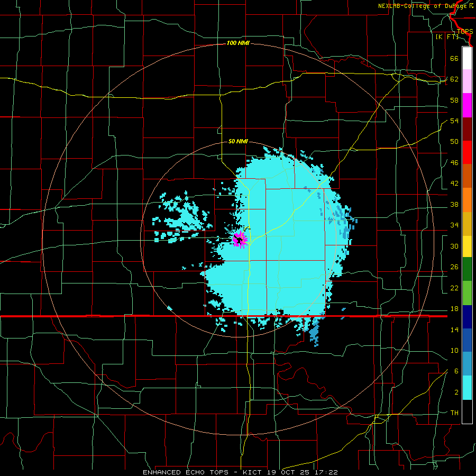Viewport: 476px width, 476px height.
Task: Click the K FT units label
Action: [447, 36]
